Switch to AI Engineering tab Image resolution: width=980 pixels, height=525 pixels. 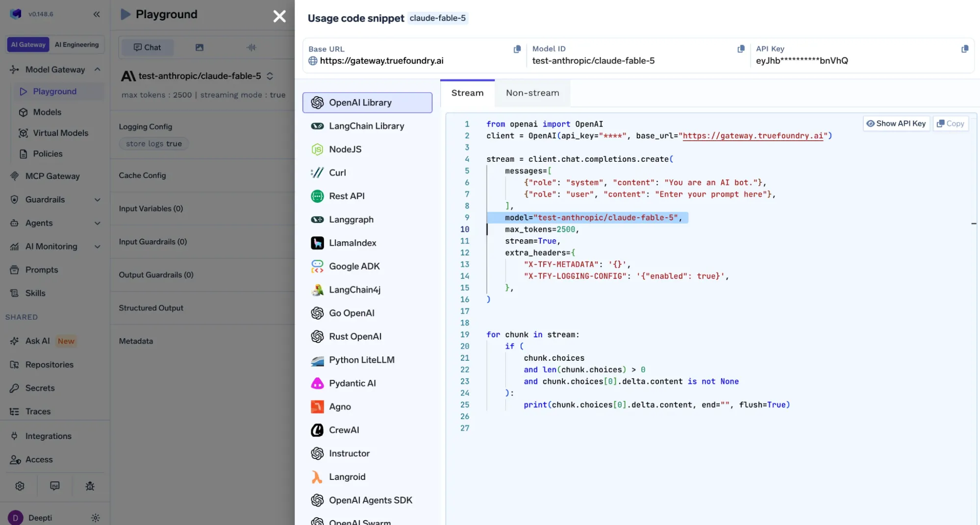tap(77, 45)
